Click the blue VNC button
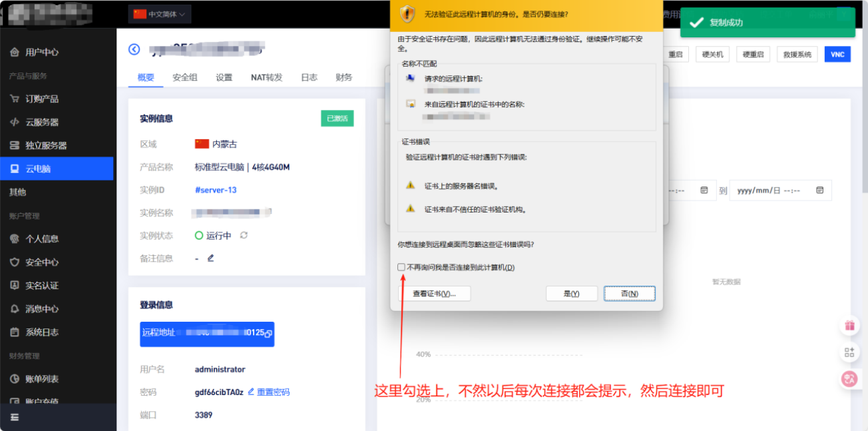This screenshot has height=431, width=868. 837,55
